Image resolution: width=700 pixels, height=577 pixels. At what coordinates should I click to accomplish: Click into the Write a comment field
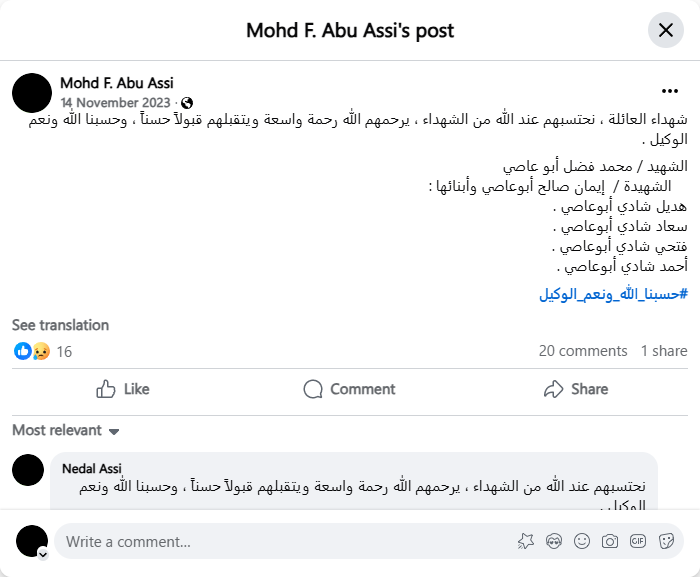tap(280, 541)
